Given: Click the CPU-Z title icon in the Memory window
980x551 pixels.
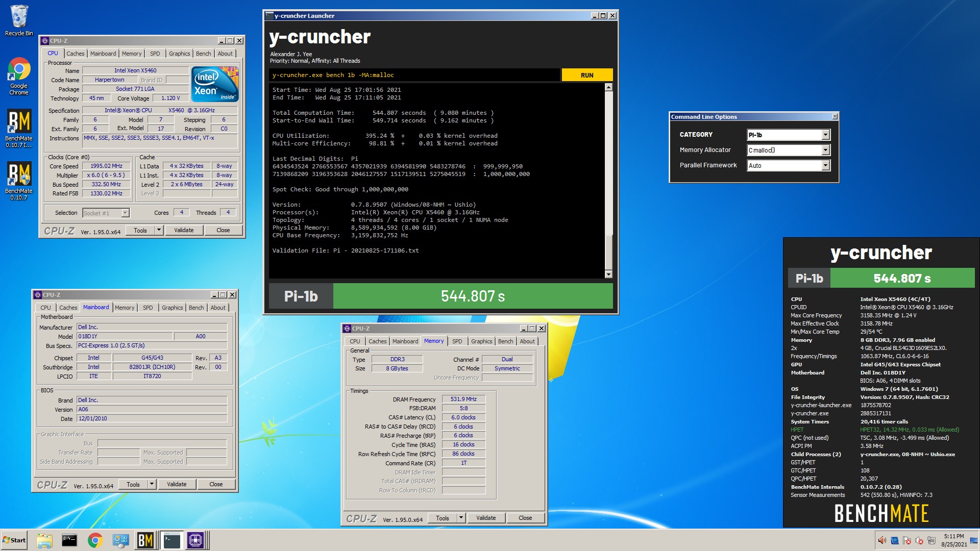Looking at the screenshot, I should click(347, 329).
